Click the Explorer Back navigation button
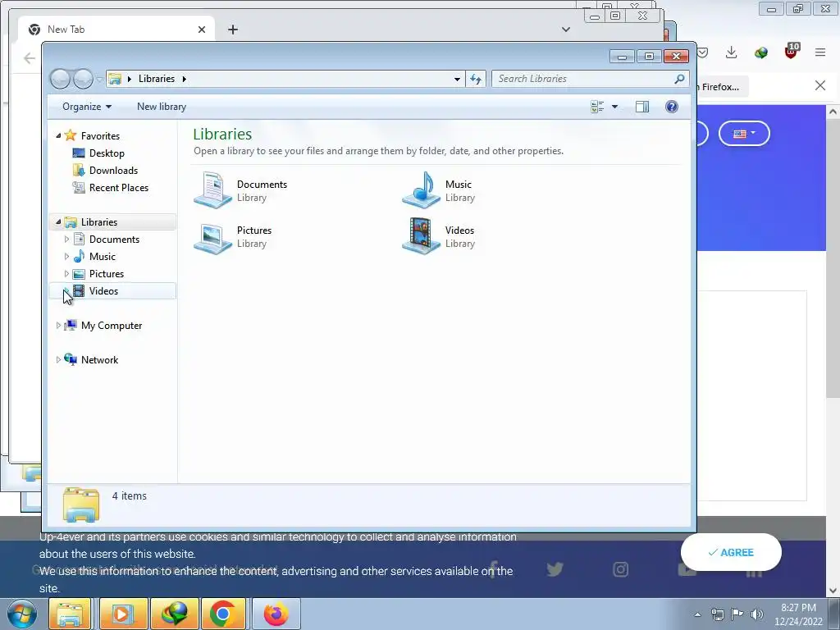This screenshot has height=630, width=840. tap(60, 80)
